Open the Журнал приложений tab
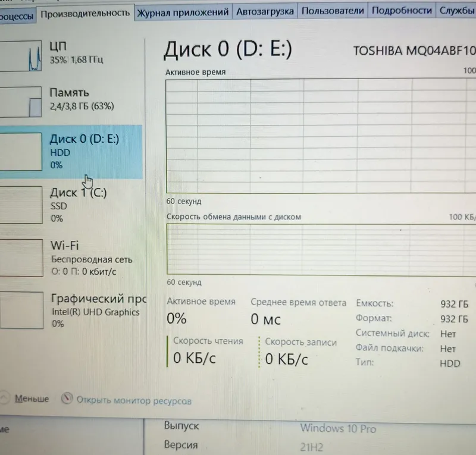 183,12
